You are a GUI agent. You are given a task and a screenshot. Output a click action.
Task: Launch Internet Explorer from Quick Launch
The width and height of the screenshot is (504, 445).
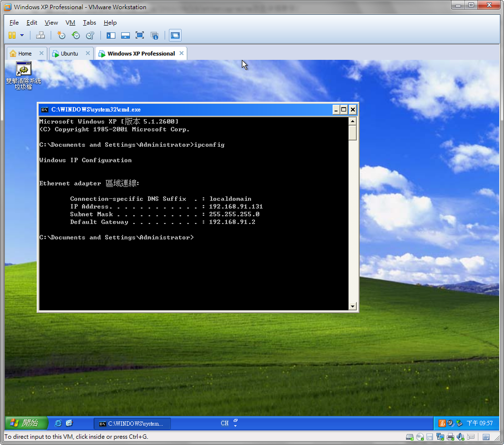[58, 423]
